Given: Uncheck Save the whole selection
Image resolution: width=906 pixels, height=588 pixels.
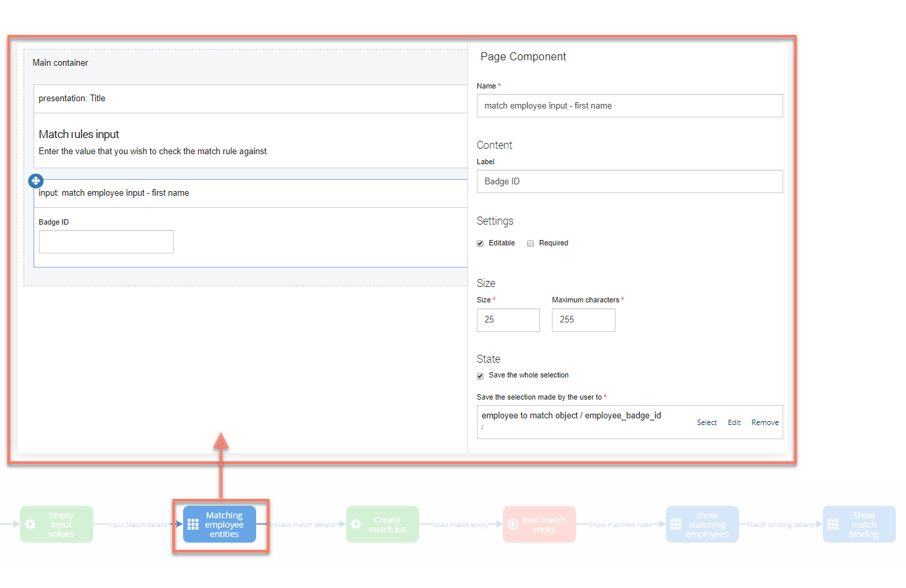Looking at the screenshot, I should [x=479, y=375].
